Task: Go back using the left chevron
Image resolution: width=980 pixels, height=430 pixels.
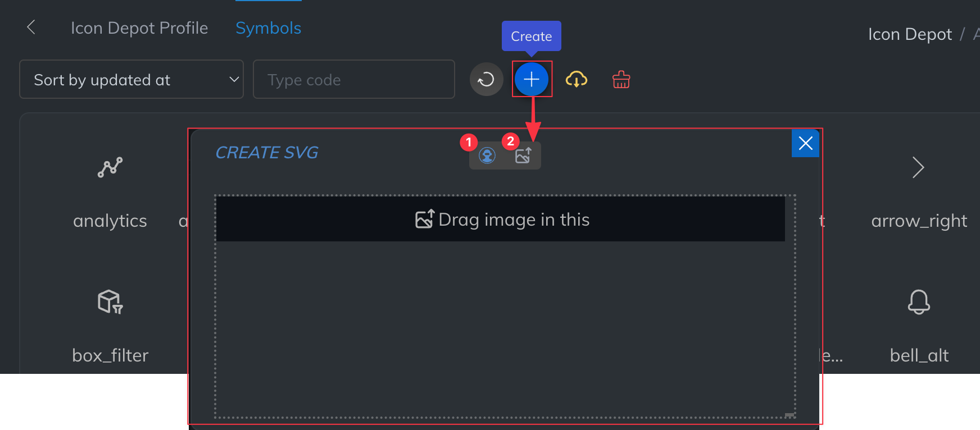Action: pos(31,27)
